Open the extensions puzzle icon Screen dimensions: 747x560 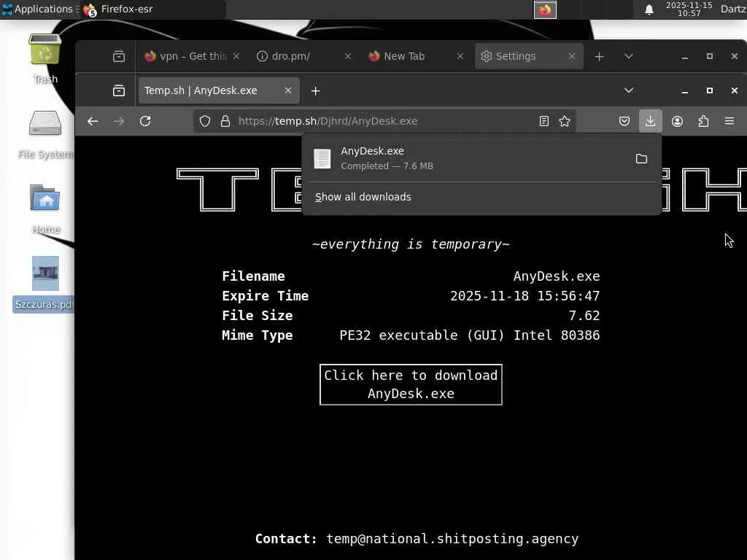[x=704, y=122]
